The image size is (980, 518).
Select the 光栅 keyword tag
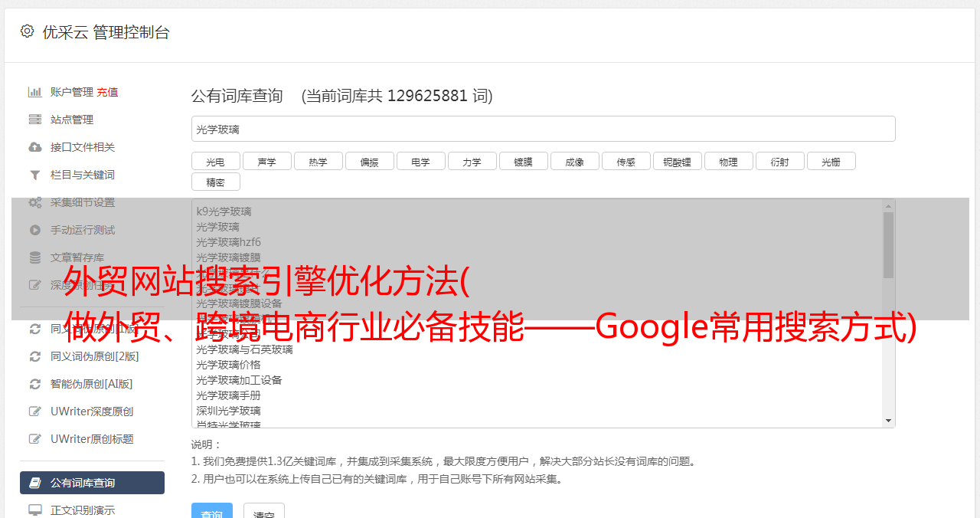pyautogui.click(x=831, y=161)
